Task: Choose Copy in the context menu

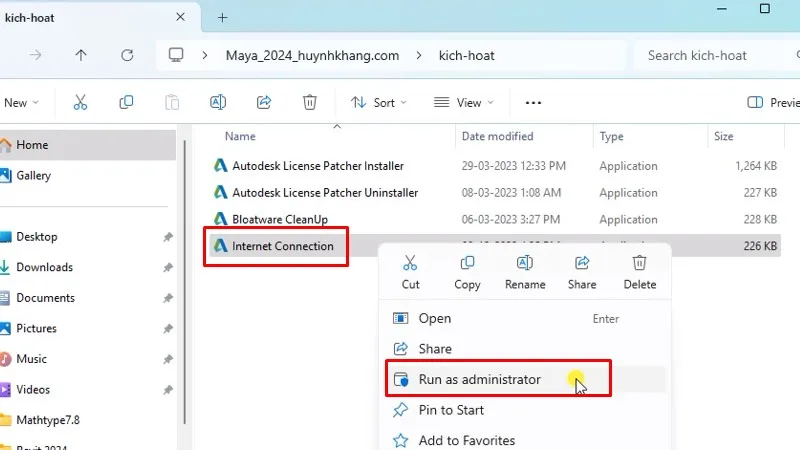Action: click(x=467, y=273)
